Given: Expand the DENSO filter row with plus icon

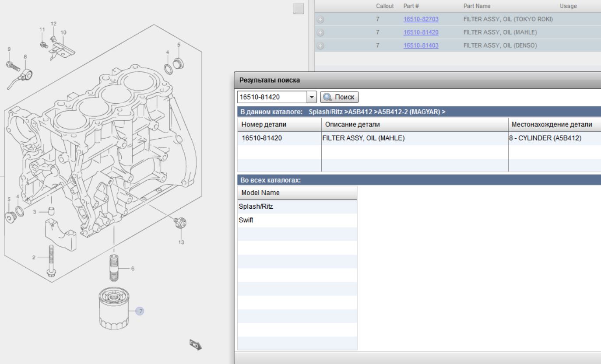Looking at the screenshot, I should coord(320,45).
